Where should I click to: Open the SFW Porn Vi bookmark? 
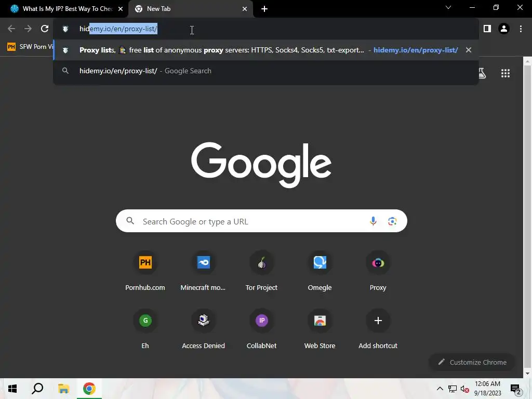coord(30,46)
